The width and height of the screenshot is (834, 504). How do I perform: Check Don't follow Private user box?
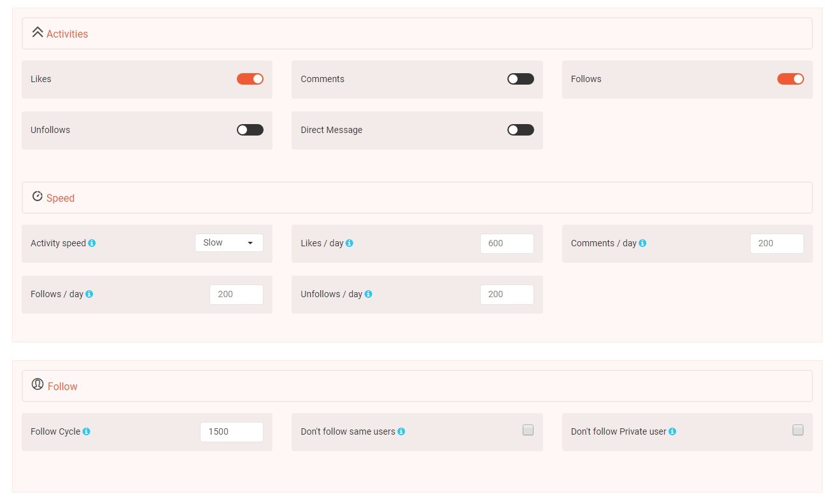pyautogui.click(x=798, y=430)
